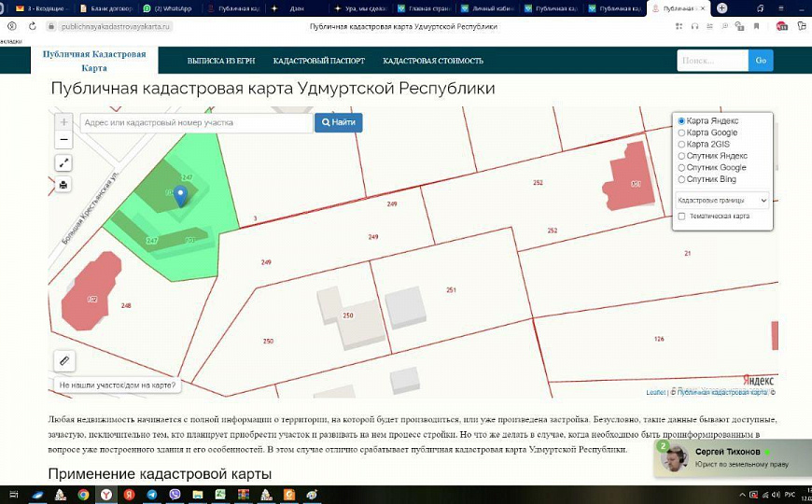
Task: Click the Go search button
Action: [761, 61]
